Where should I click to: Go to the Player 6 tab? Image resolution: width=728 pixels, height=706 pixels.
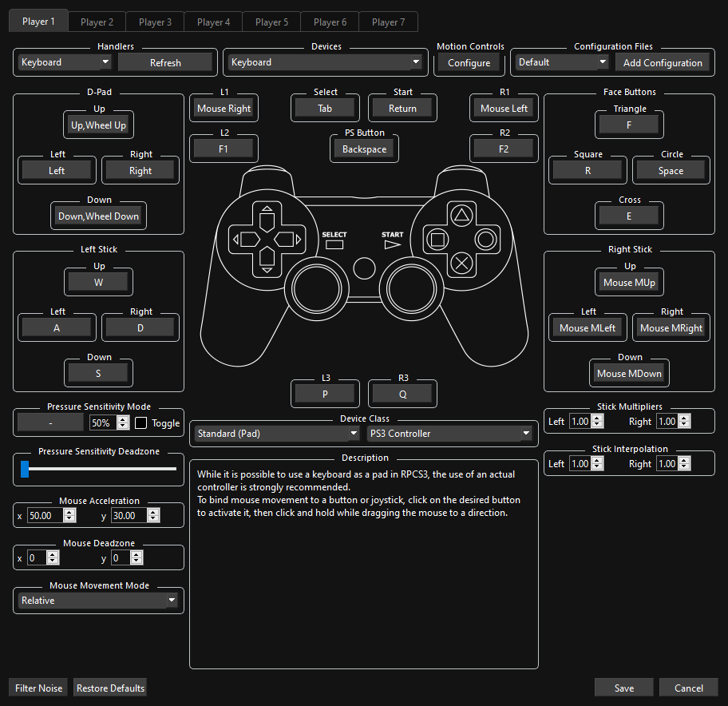pyautogui.click(x=330, y=22)
